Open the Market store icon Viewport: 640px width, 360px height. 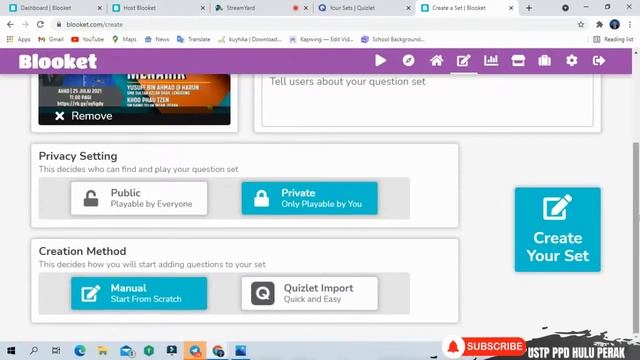tap(518, 61)
